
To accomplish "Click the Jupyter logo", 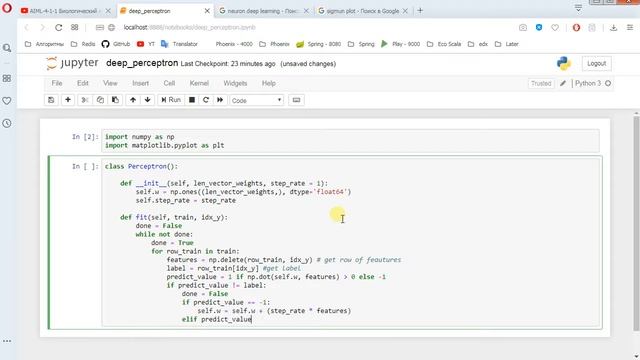I will pyautogui.click(x=72, y=63).
